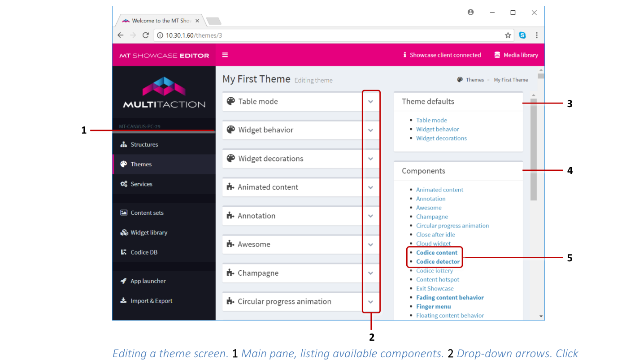Select the Welcome to the MT Showcase tab
626x364 pixels.
(159, 20)
